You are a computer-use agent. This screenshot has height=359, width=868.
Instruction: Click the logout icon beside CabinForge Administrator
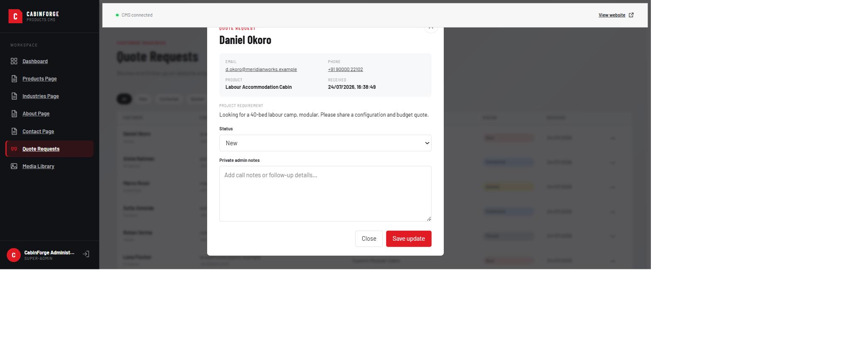pos(86,254)
